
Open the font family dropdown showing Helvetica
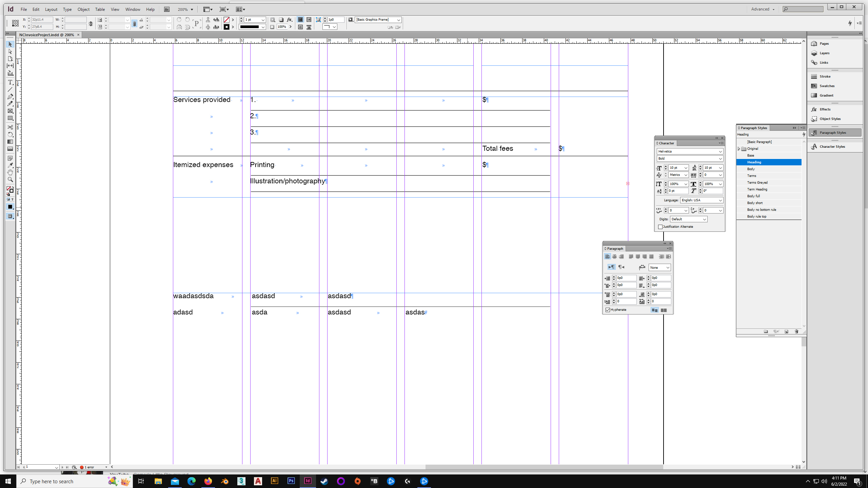click(720, 151)
